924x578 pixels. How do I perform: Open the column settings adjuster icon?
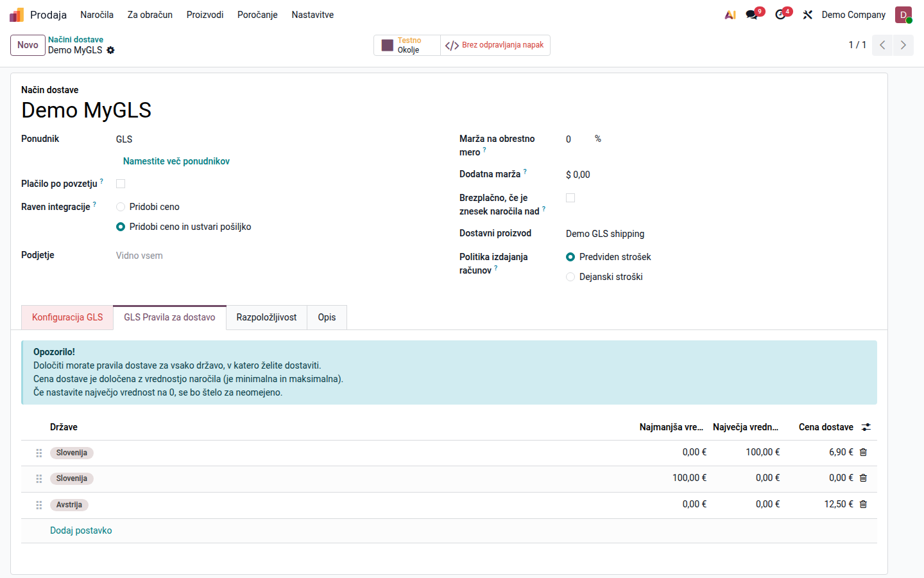click(x=866, y=427)
